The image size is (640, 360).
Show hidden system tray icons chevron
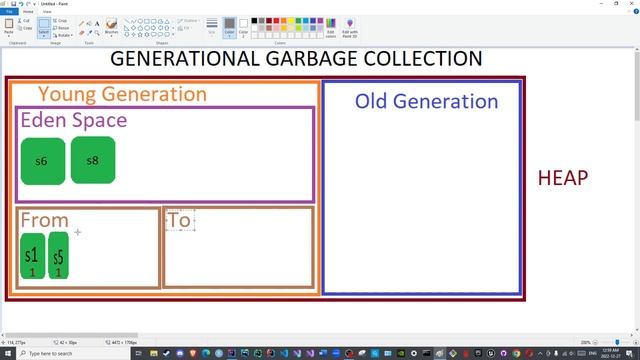pos(540,353)
